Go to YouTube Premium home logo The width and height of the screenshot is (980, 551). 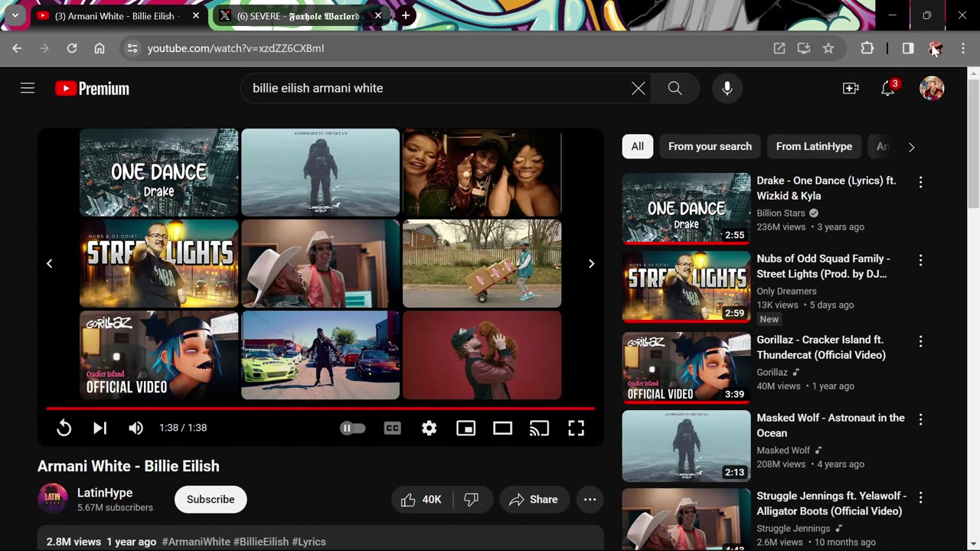pyautogui.click(x=92, y=89)
